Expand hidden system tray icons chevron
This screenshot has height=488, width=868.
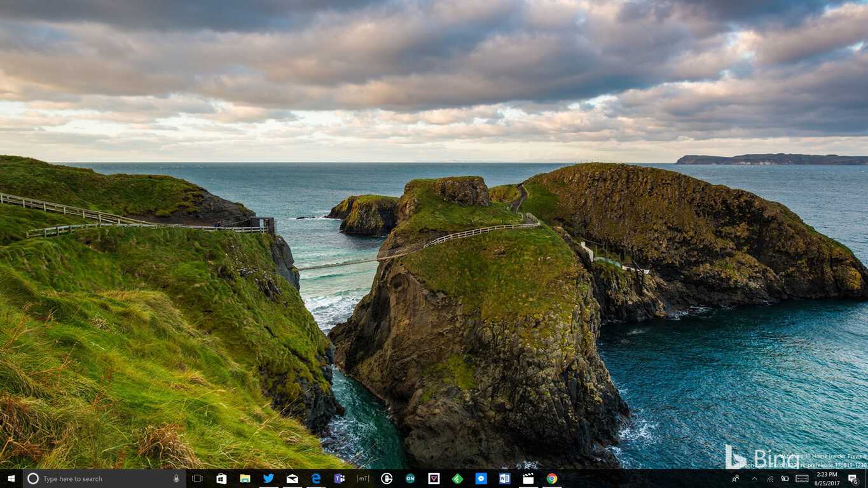pyautogui.click(x=754, y=478)
